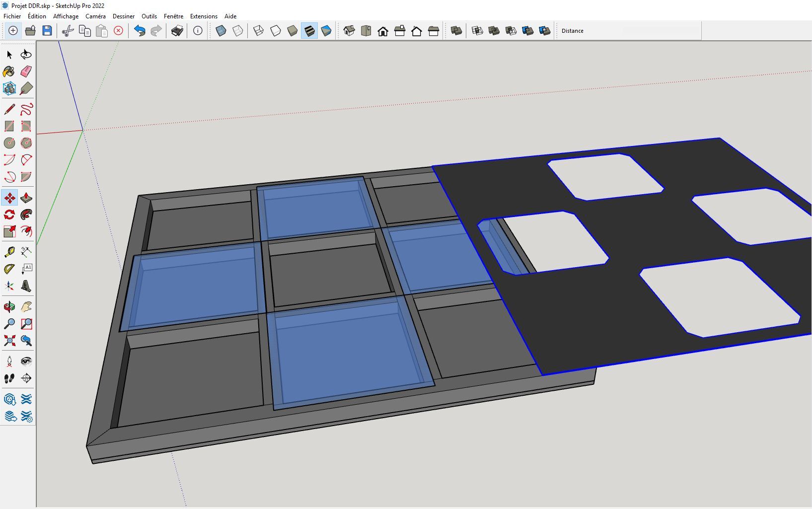Image resolution: width=812 pixels, height=509 pixels.
Task: Select the Pencil line tool
Action: click(x=9, y=109)
